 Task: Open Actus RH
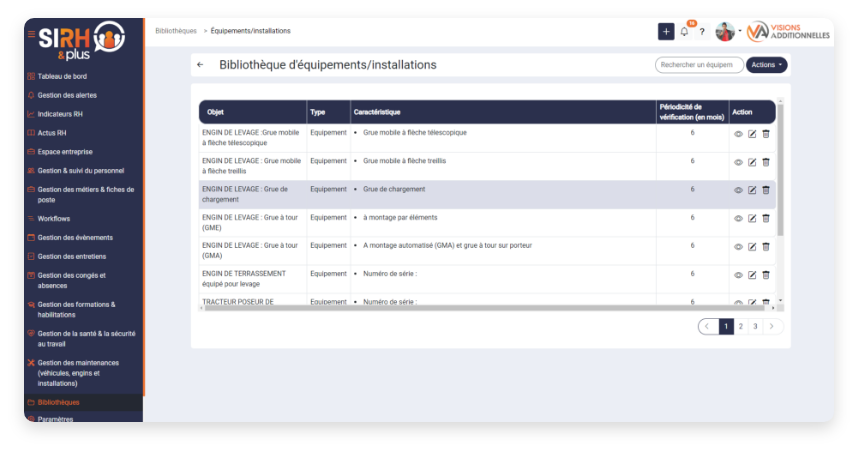coord(51,133)
